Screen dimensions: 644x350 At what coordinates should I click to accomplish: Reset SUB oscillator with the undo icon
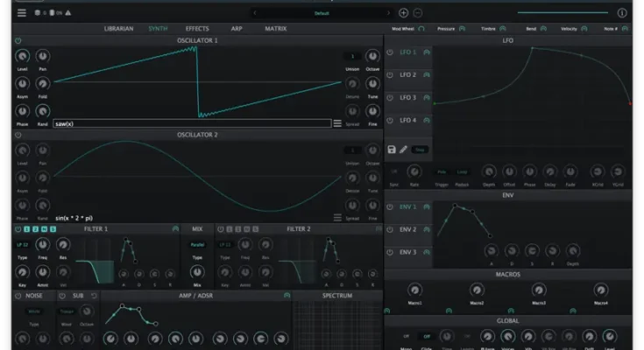pyautogui.click(x=94, y=296)
